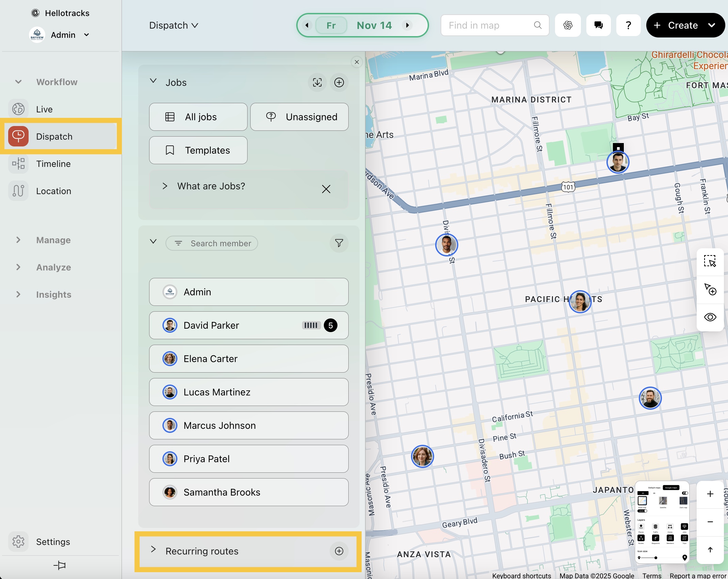Toggle map visibility eye icon

(710, 317)
